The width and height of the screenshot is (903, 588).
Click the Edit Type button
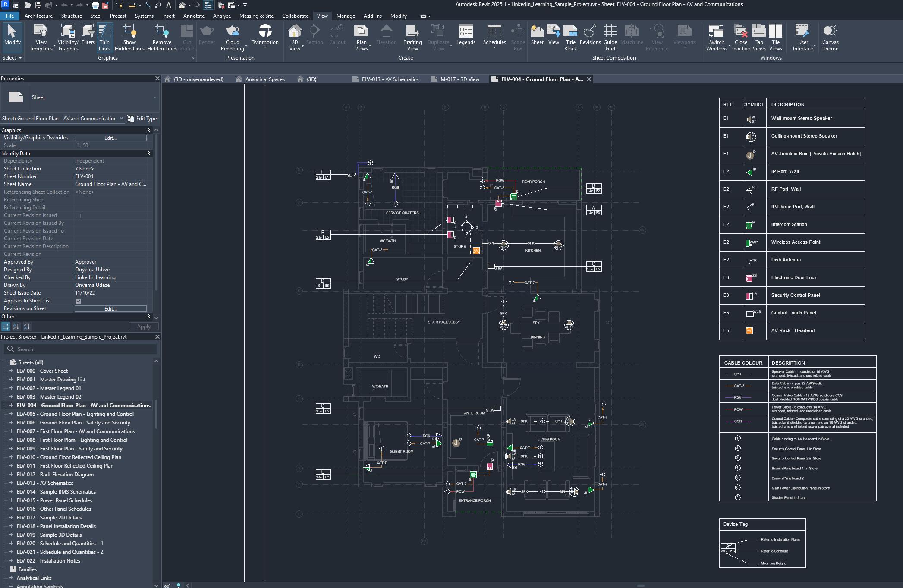tap(142, 119)
